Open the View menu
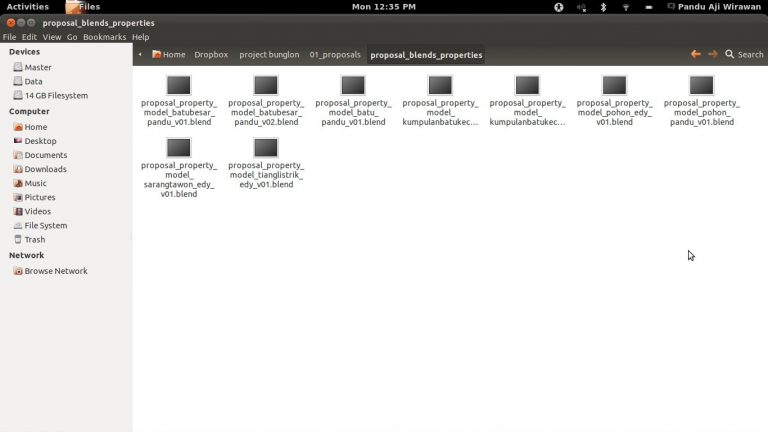The height and width of the screenshot is (432, 768). 52,37
